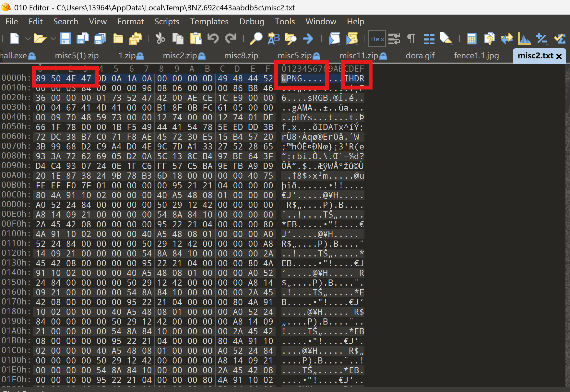The image size is (570, 392).
Task: Open the File menu
Action: pyautogui.click(x=12, y=21)
